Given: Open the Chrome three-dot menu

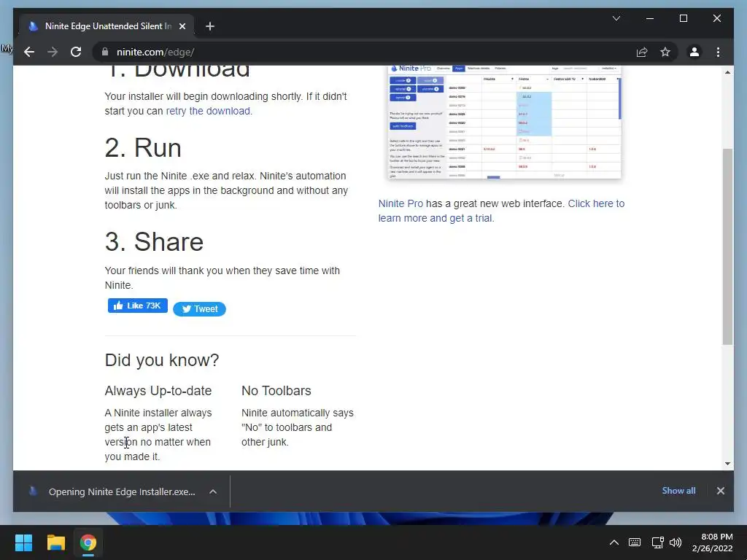Looking at the screenshot, I should click(718, 52).
